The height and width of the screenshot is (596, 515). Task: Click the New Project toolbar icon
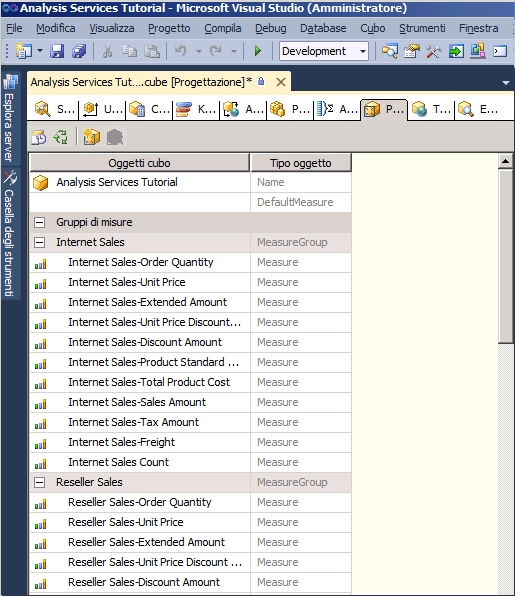click(24, 51)
